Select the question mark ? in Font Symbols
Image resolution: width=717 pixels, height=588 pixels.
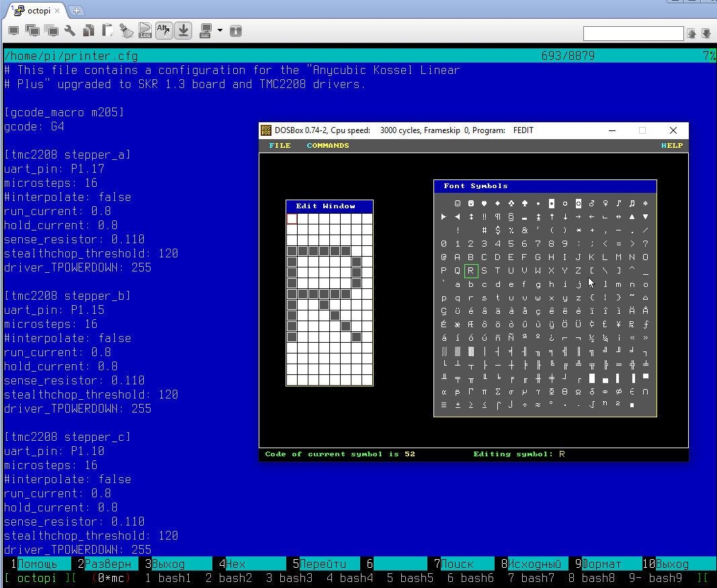click(645, 244)
